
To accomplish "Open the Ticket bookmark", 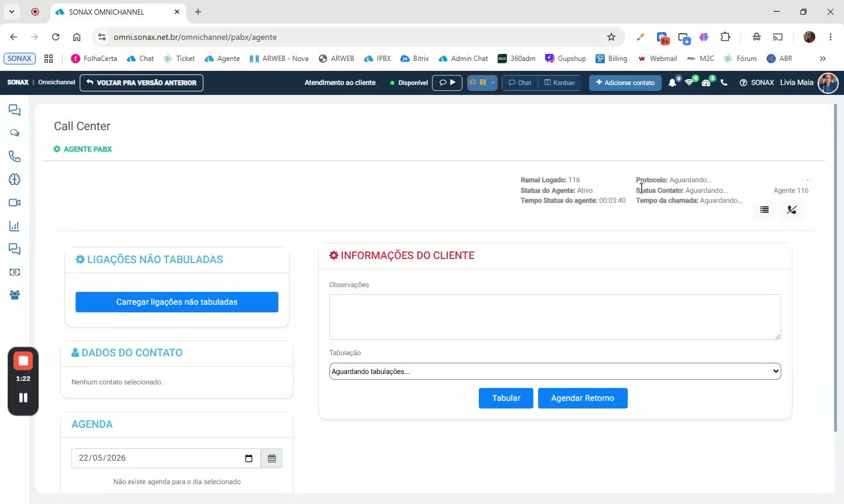I will (x=179, y=59).
